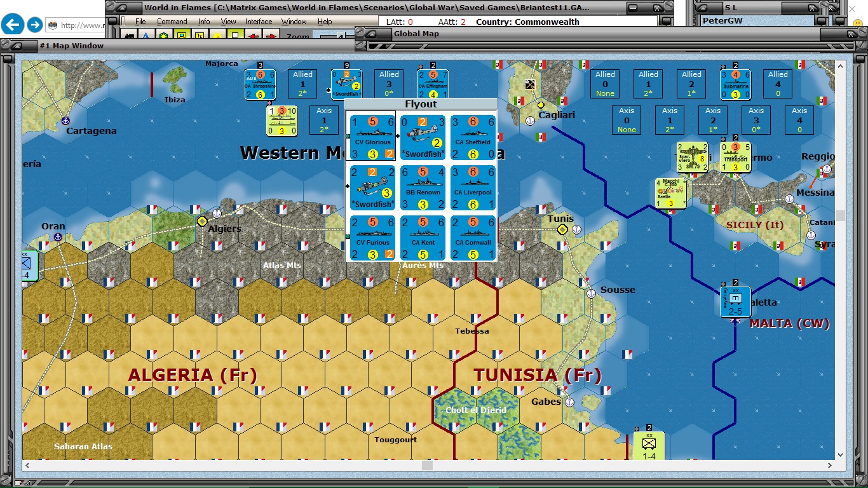
Task: Select the SM.79 Sparviero bomber counter
Action: (692, 158)
